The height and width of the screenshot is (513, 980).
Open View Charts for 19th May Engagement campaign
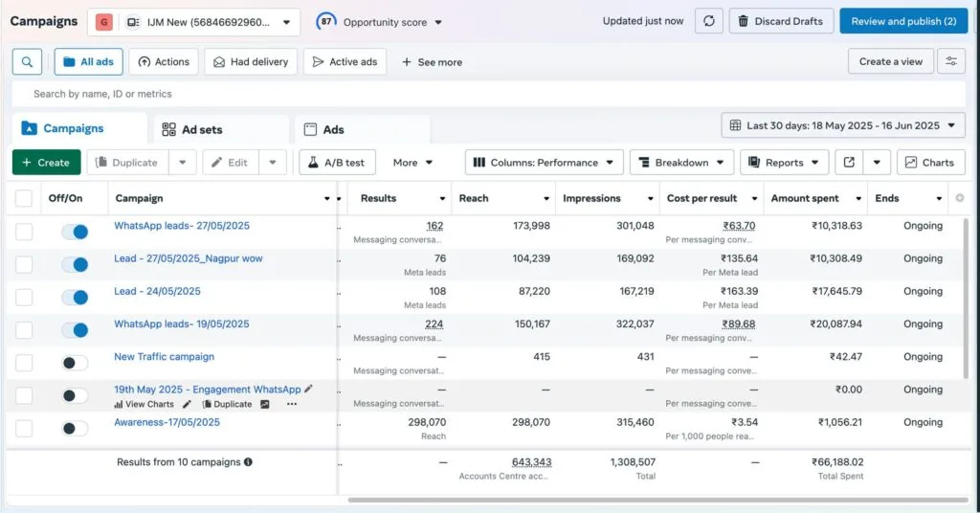click(x=144, y=405)
